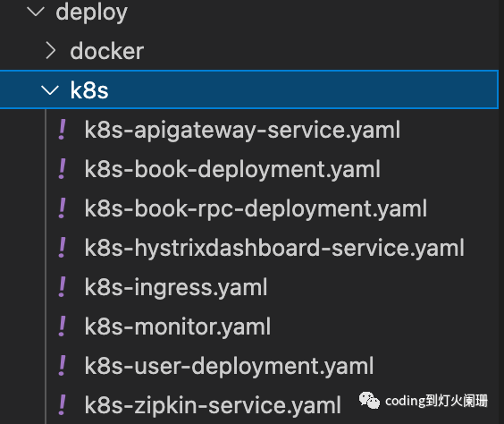Collapse the k8s folder chevron

(x=50, y=90)
